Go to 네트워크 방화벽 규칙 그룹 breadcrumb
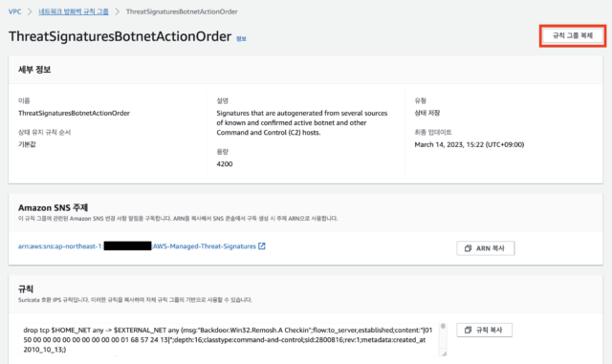 tap(74, 11)
